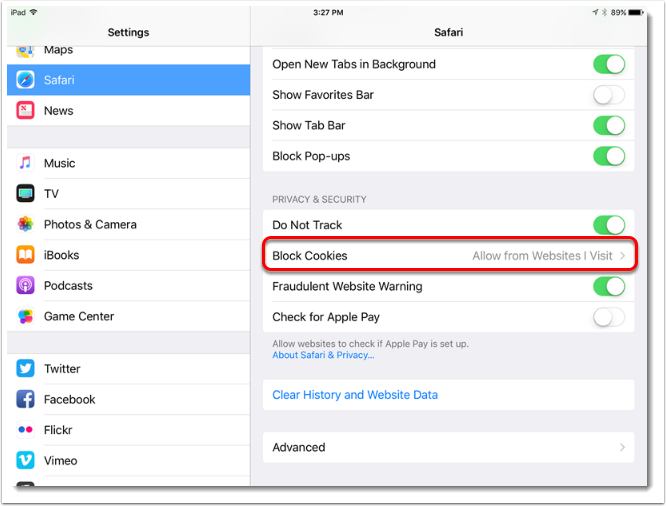Viewport: 666px width, 506px height.
Task: Tap the Advanced row label
Action: pos(299,447)
